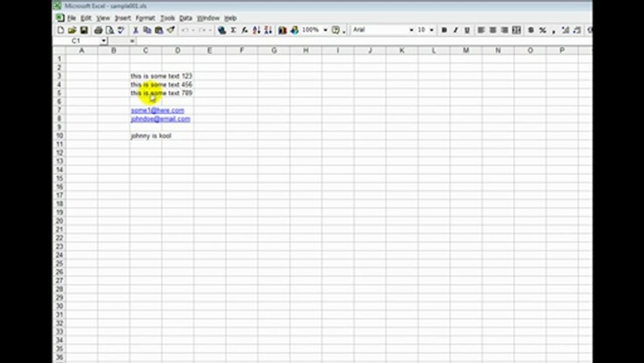Click the Excel document icon beside File menu
Viewport: 644px width, 363px height.
[60, 18]
